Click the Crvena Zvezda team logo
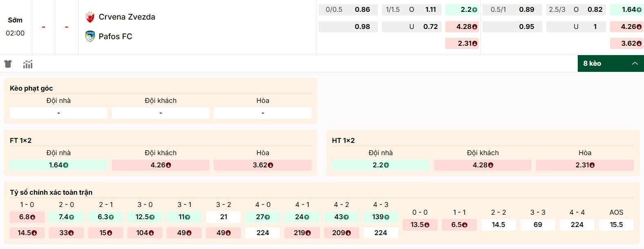The height and width of the screenshot is (249, 644). [x=90, y=17]
